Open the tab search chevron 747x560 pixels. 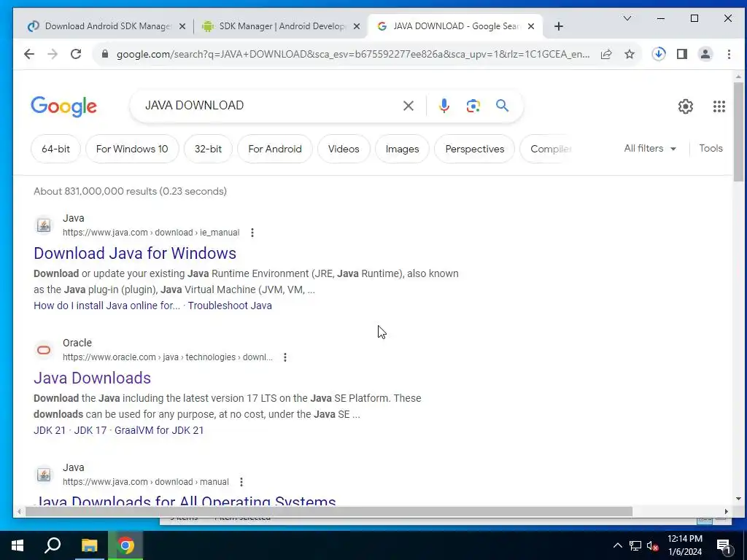tap(627, 18)
